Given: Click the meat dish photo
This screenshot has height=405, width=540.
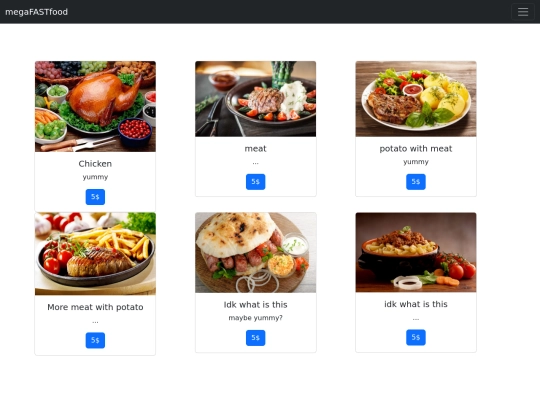Looking at the screenshot, I should pyautogui.click(x=256, y=99).
